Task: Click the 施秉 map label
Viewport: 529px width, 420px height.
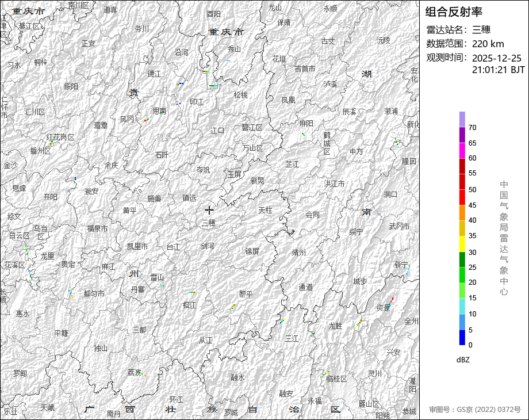Action: tap(154, 199)
